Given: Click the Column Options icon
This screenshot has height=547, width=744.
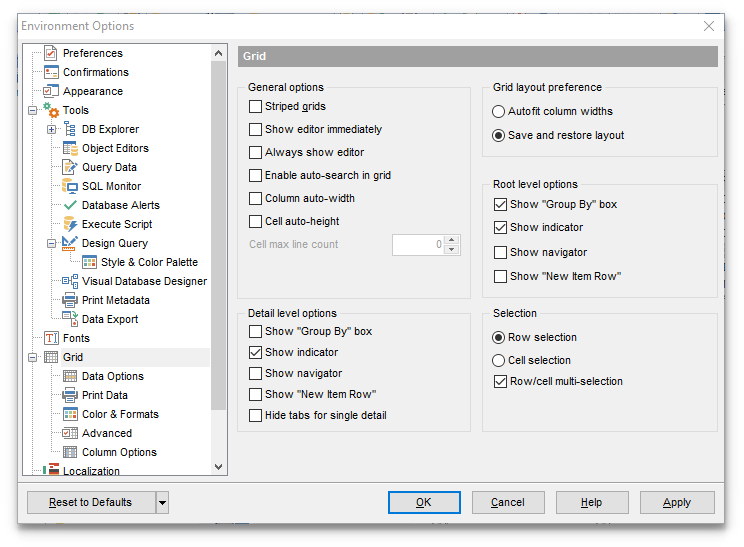Looking at the screenshot, I should click(x=70, y=452).
